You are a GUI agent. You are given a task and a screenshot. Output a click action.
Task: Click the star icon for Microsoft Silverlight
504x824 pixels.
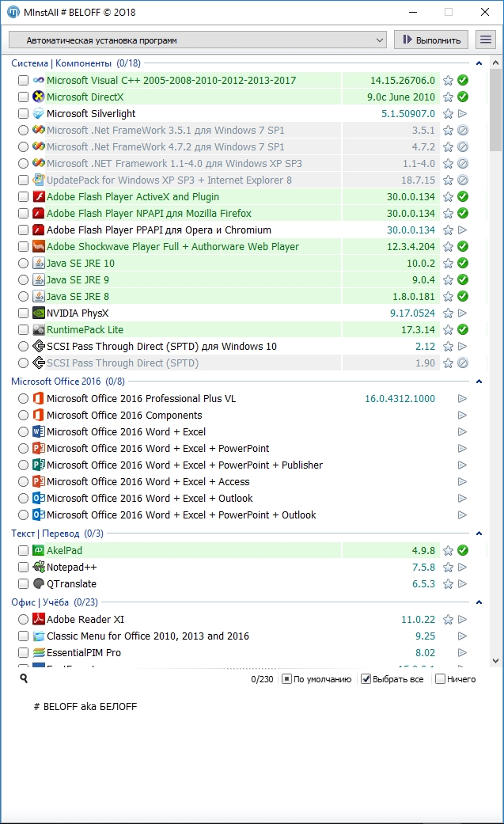(x=448, y=113)
